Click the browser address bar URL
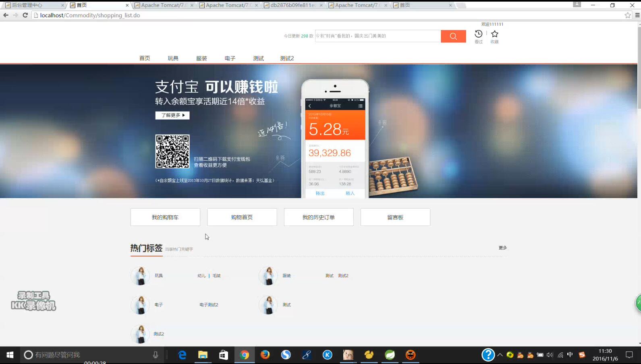The width and height of the screenshot is (641, 364). 90,15
